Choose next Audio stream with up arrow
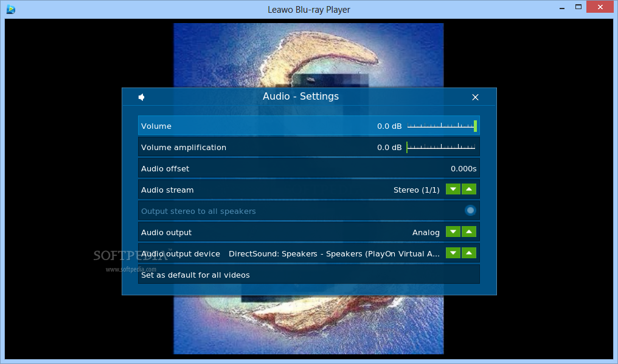This screenshot has height=364, width=618. pos(468,190)
